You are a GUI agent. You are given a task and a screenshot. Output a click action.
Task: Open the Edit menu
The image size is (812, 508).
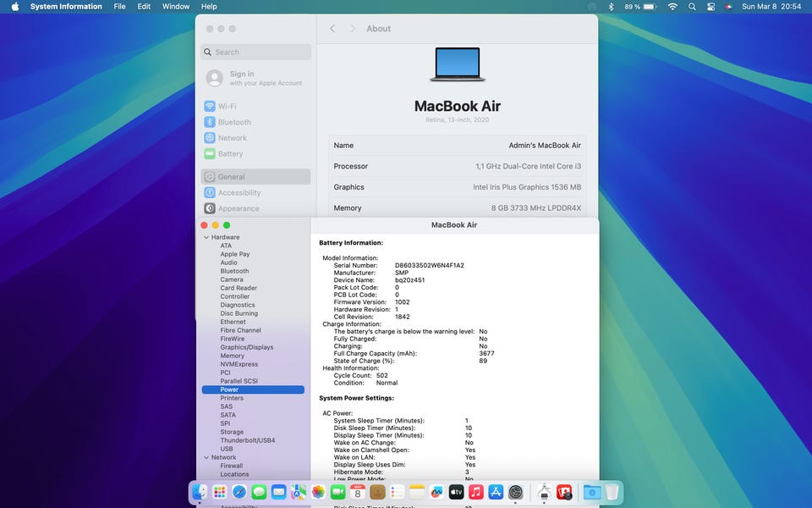(144, 7)
